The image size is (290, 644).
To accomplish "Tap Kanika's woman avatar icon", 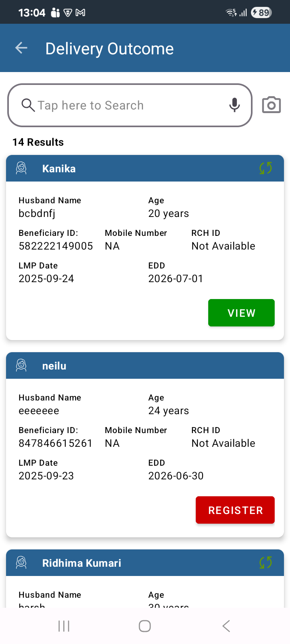I will tap(21, 168).
